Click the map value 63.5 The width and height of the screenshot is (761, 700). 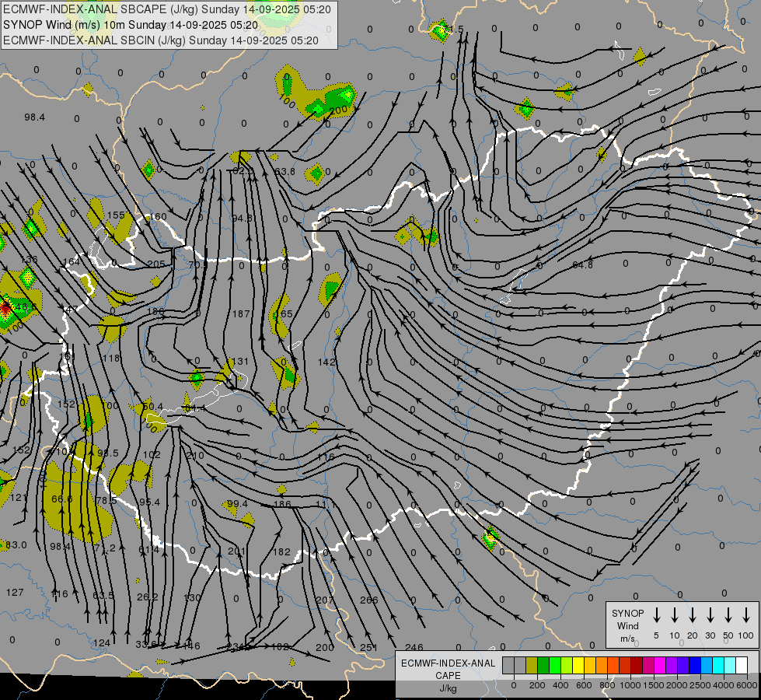point(103,595)
